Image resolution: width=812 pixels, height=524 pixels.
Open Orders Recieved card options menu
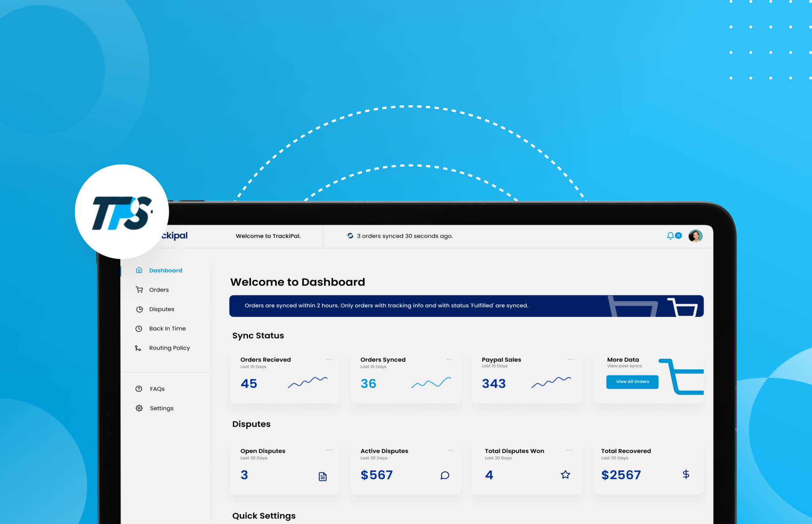pyautogui.click(x=329, y=360)
